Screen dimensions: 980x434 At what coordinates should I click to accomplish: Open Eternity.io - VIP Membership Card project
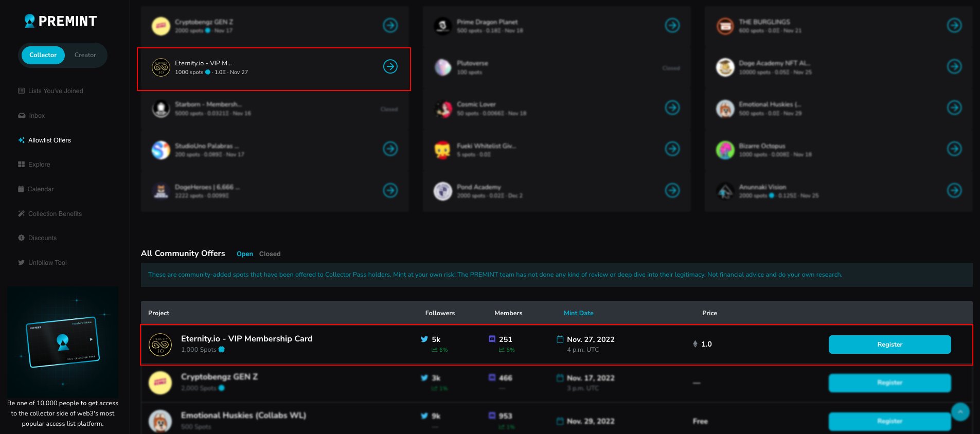click(x=246, y=339)
